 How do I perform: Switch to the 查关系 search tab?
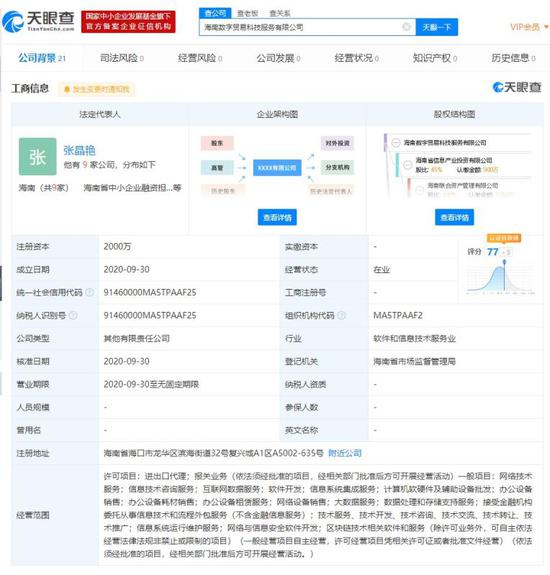click(280, 14)
